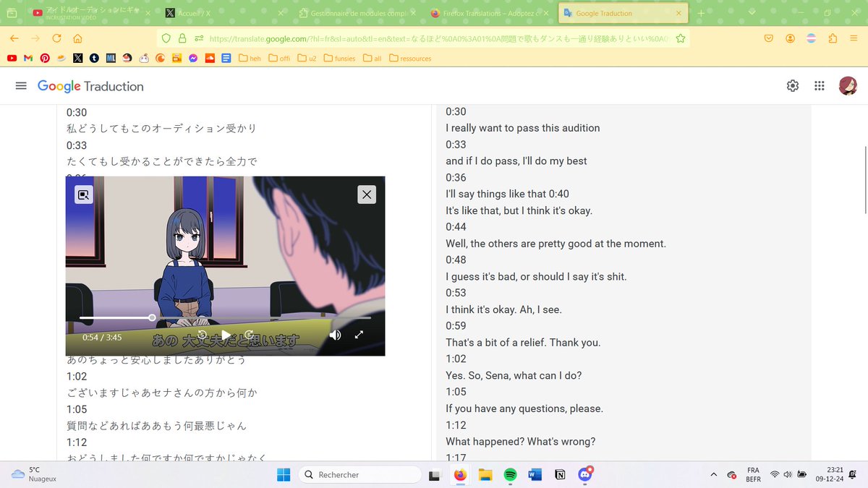The height and width of the screenshot is (488, 868).
Task: Open the Messenger bookmark icon
Action: click(193, 58)
